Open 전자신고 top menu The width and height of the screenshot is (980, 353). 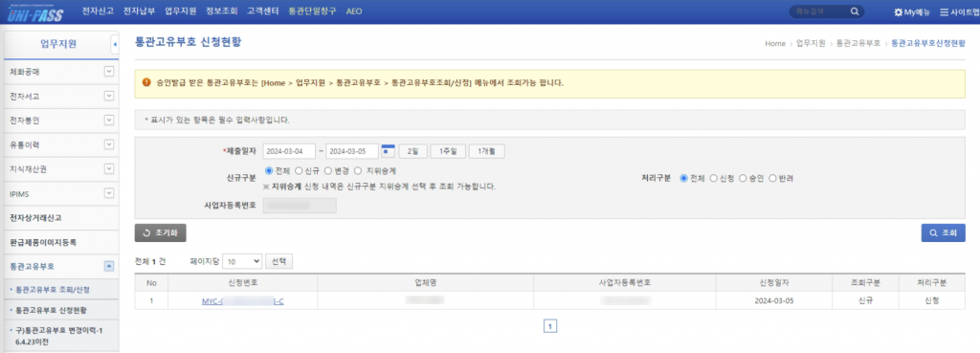pyautogui.click(x=98, y=11)
